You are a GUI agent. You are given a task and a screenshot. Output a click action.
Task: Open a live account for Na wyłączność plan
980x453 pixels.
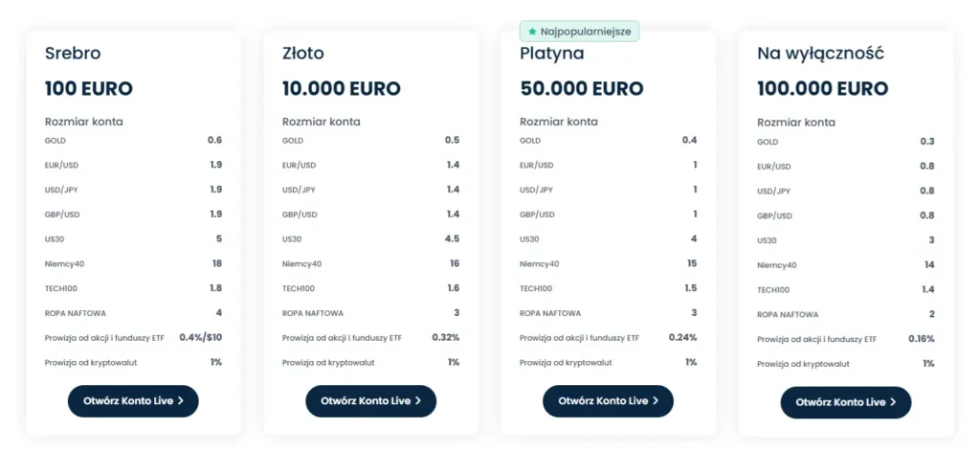coord(845,402)
